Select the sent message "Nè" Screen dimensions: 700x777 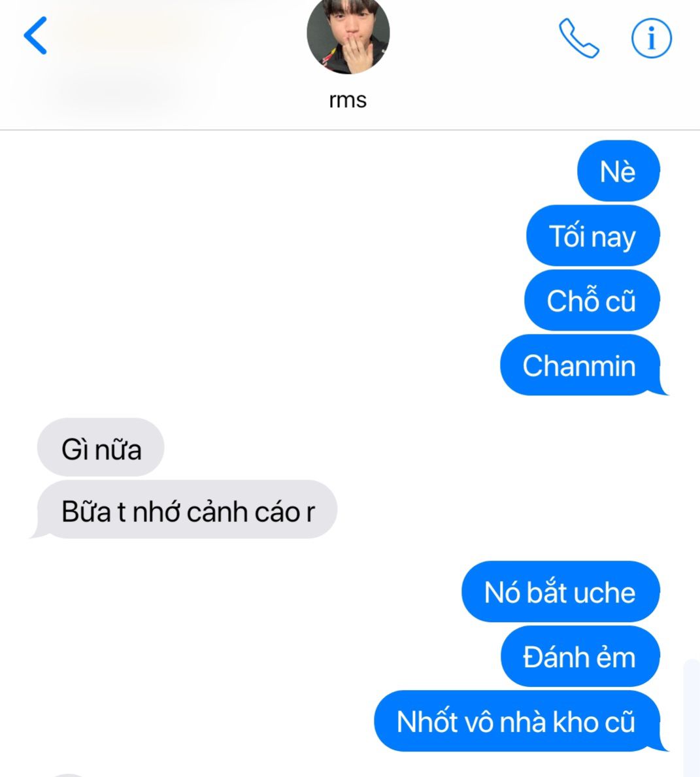click(x=618, y=171)
